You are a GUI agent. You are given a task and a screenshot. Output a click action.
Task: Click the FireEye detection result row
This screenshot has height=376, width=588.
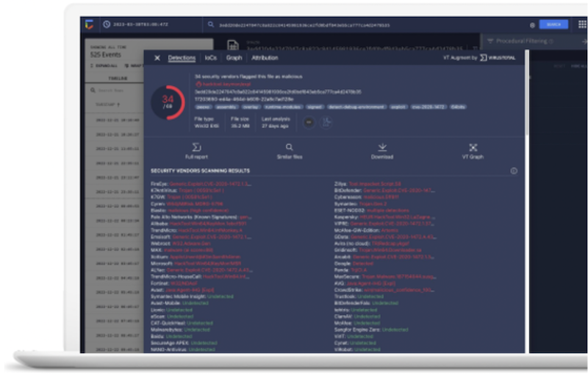(201, 184)
